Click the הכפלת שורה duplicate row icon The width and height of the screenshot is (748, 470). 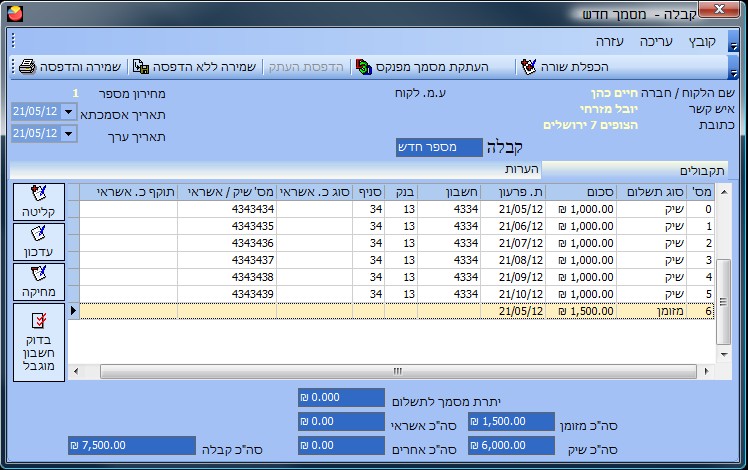(x=529, y=67)
